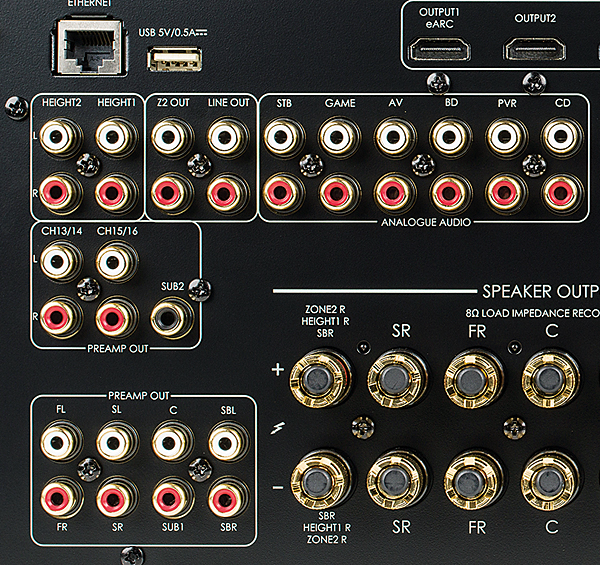Click the BD white input jack

pyautogui.click(x=451, y=137)
